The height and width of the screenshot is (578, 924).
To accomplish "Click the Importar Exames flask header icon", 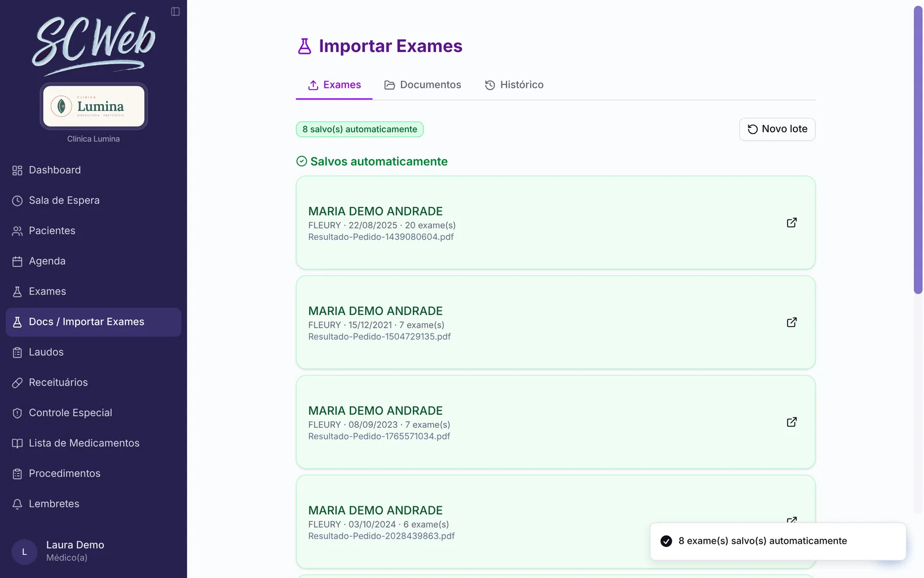I will pyautogui.click(x=304, y=46).
